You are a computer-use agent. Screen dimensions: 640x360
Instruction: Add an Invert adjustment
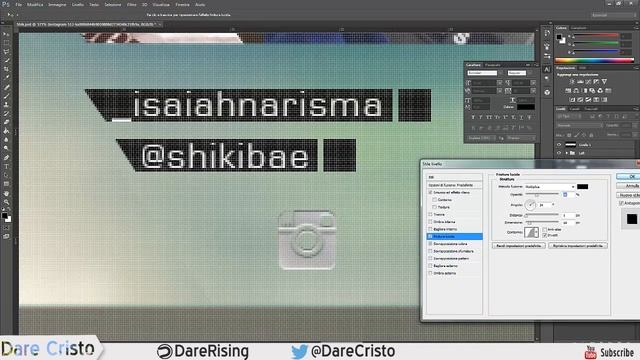click(572, 100)
